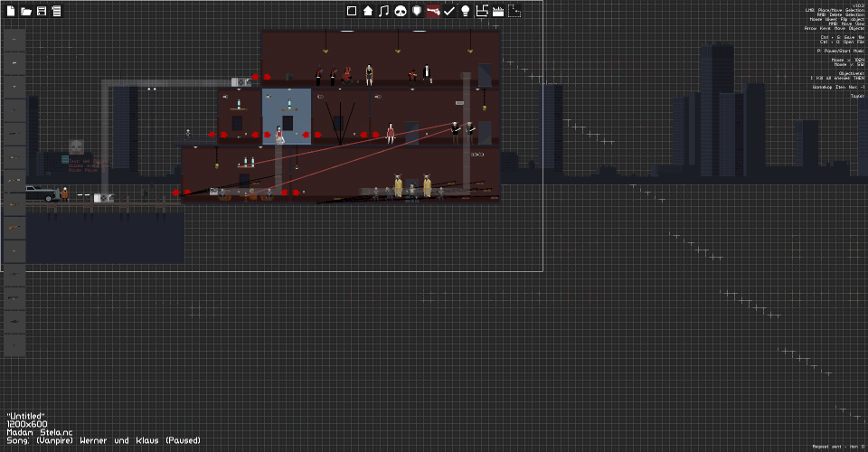
Task: Open the level properties list icon
Action: pyautogui.click(x=56, y=11)
